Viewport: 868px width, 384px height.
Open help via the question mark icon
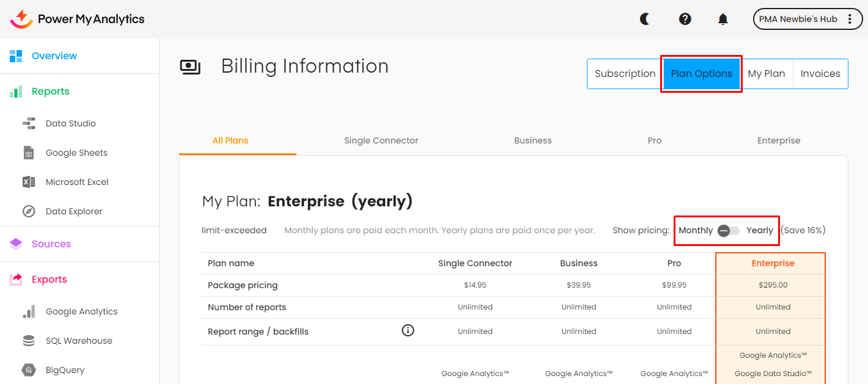(685, 19)
